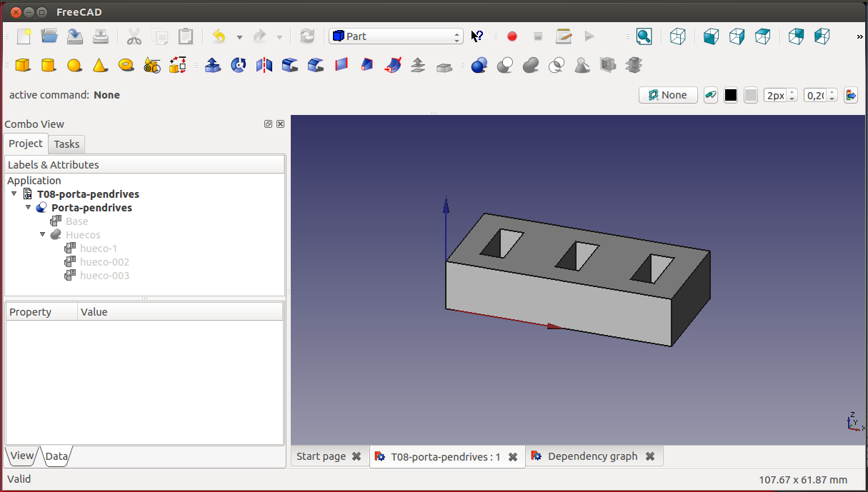This screenshot has width=868, height=492.
Task: Toggle the construction mode link button
Action: pyautogui.click(x=710, y=95)
